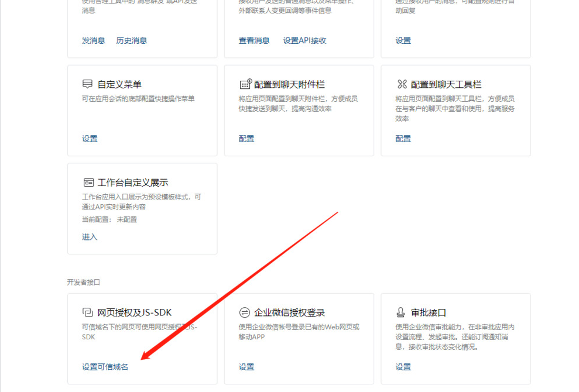Click 配置 under 配置到聊天附件栏
Viewport: 579px width, 392px height.
click(x=246, y=139)
